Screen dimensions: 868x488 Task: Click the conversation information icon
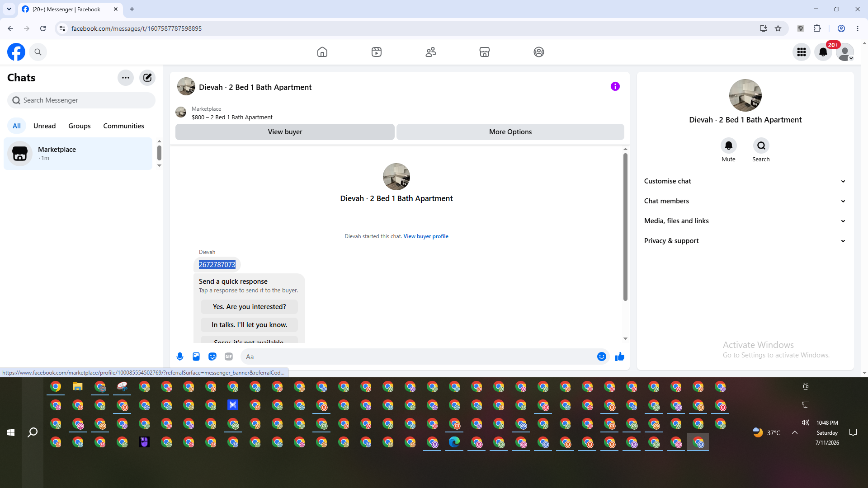(615, 86)
